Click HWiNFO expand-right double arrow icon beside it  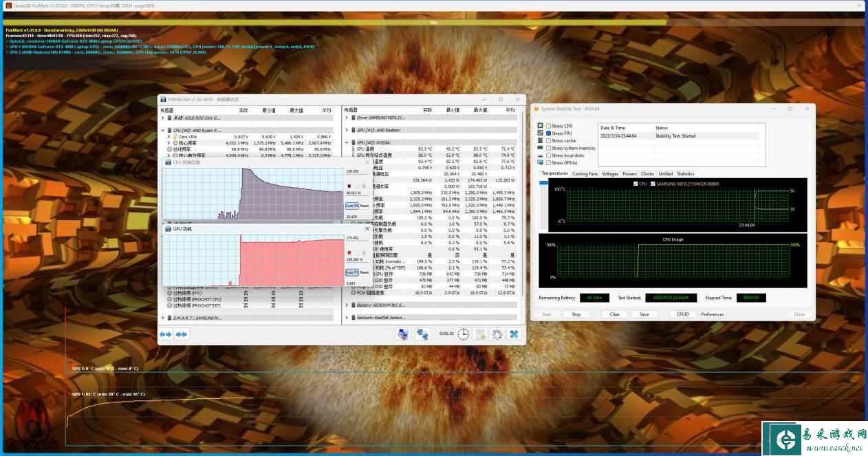click(182, 334)
